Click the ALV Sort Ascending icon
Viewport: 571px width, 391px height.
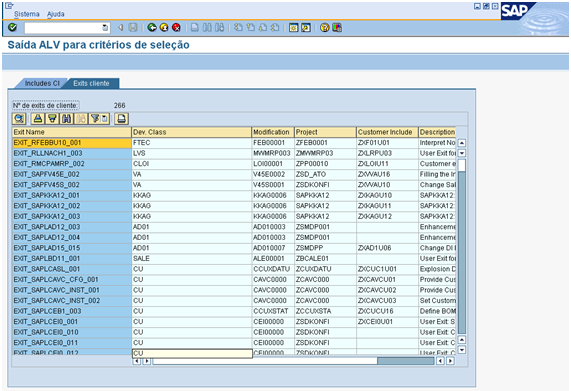point(38,119)
